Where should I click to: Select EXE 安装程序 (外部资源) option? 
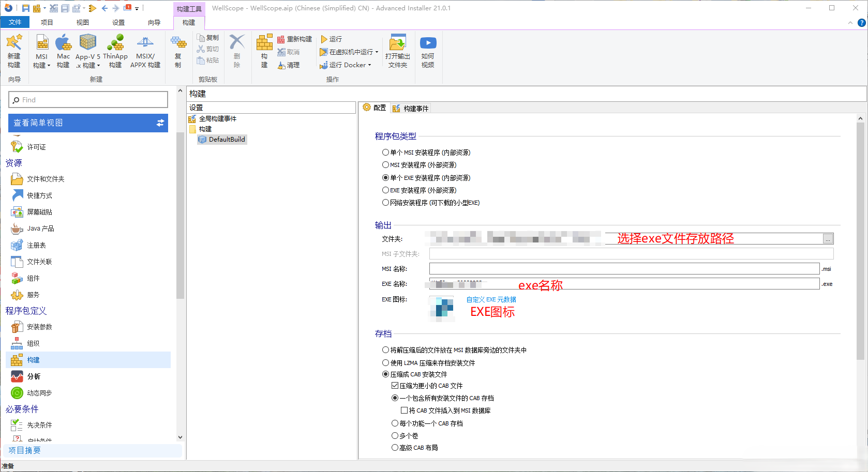(385, 190)
